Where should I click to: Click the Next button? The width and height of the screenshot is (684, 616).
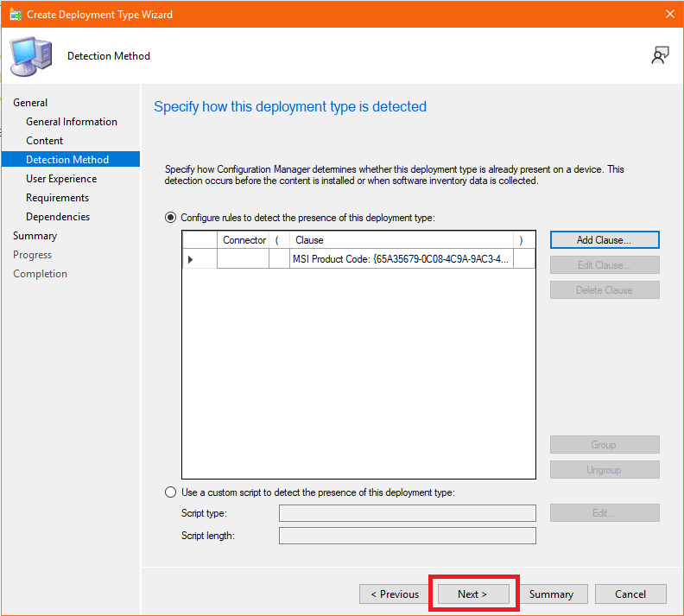pyautogui.click(x=472, y=594)
